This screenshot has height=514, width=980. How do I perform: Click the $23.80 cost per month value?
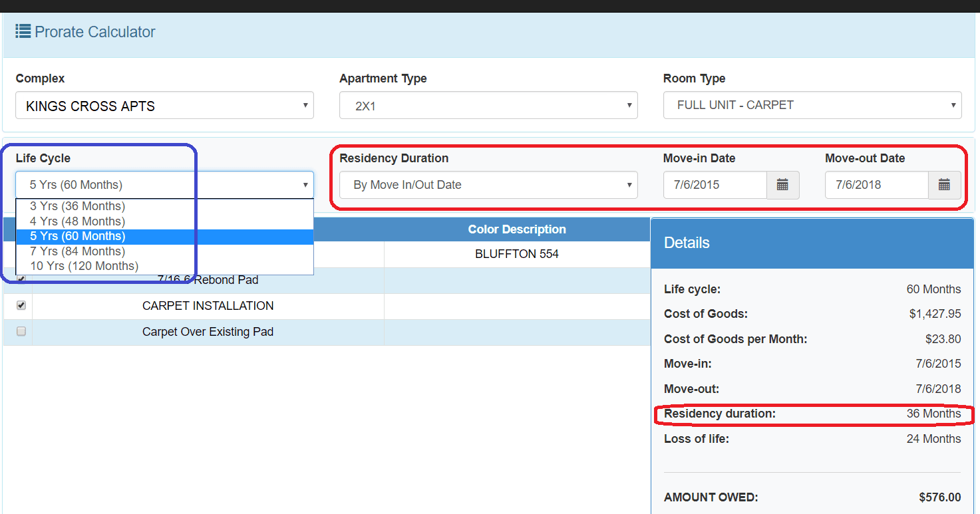943,339
